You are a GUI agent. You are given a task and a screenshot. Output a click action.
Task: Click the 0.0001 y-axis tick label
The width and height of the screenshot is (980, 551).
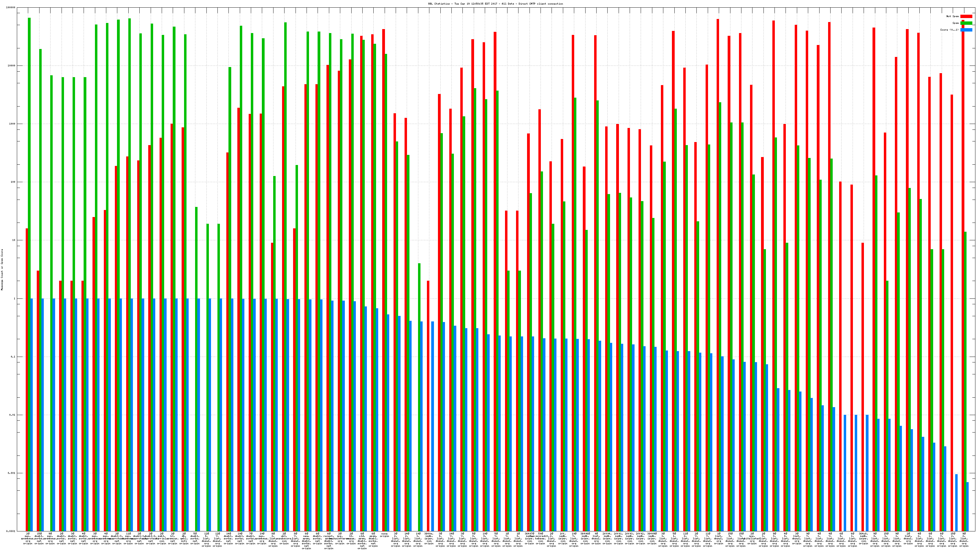tap(11, 531)
